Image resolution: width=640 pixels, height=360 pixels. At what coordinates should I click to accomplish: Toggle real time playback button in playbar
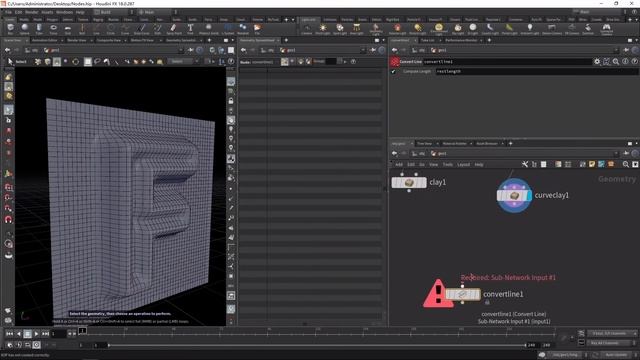[36, 345]
